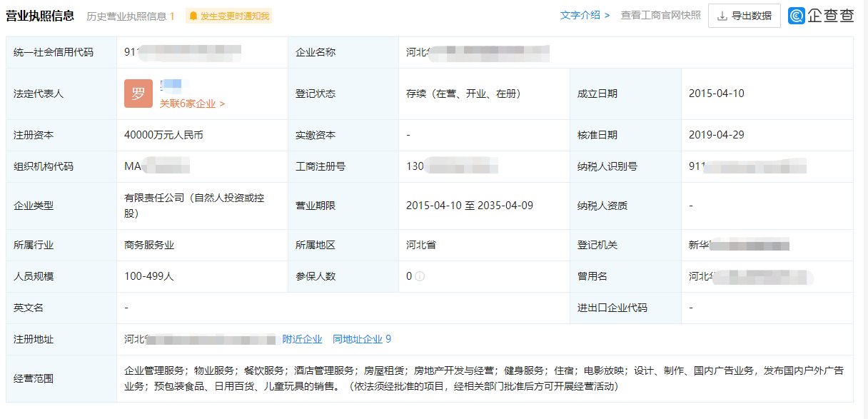
Task: Click 企业类型 label
Action: coord(34,206)
